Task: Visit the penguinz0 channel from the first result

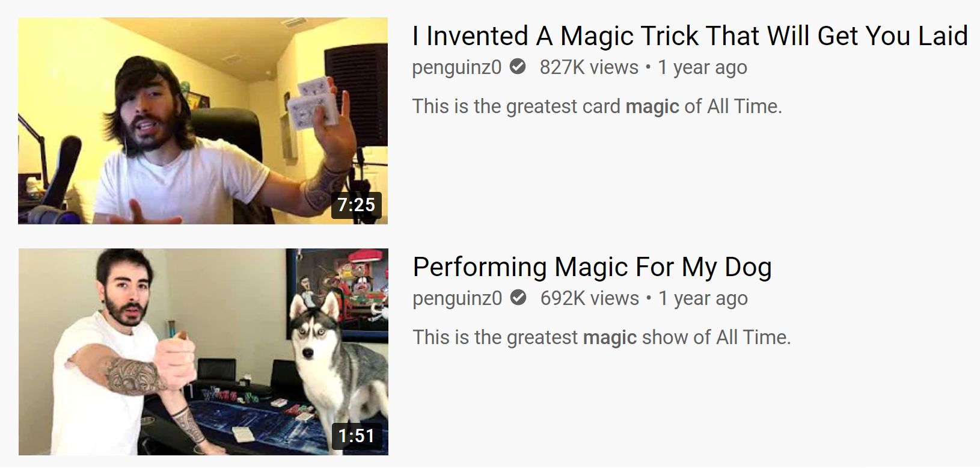Action: 457,67
